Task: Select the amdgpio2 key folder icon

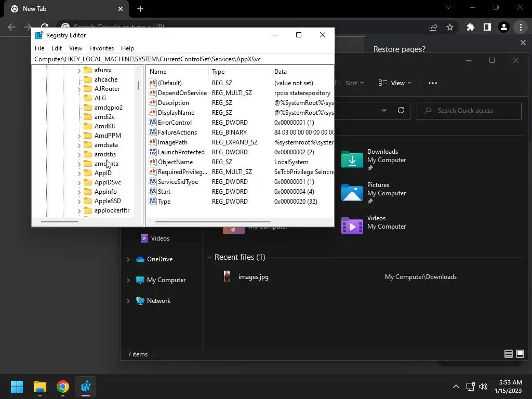Action: (88, 108)
